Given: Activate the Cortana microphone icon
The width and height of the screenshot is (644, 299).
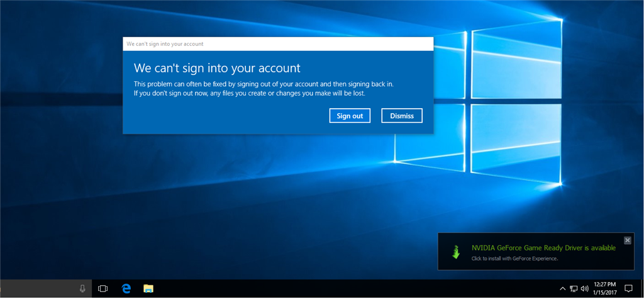Looking at the screenshot, I should point(82,288).
